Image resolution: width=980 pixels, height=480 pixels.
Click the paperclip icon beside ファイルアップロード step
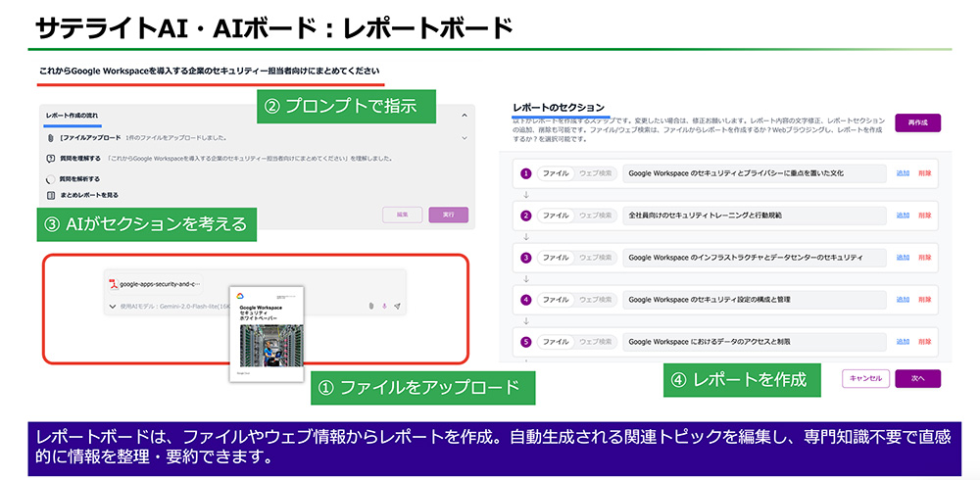pos(50,137)
